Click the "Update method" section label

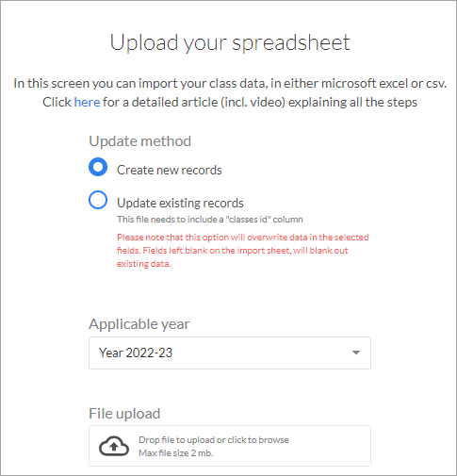(x=140, y=141)
